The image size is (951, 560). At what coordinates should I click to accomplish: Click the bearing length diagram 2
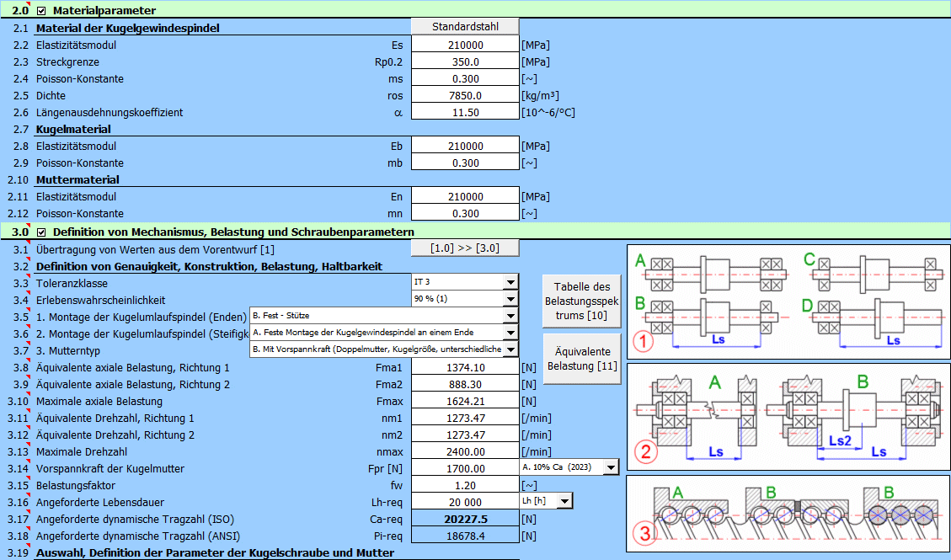(x=788, y=415)
